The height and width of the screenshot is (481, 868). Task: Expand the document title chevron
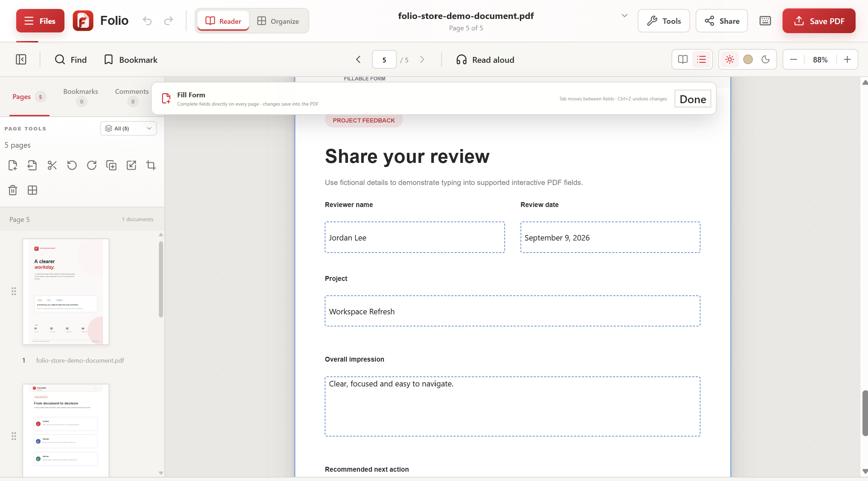tap(624, 16)
